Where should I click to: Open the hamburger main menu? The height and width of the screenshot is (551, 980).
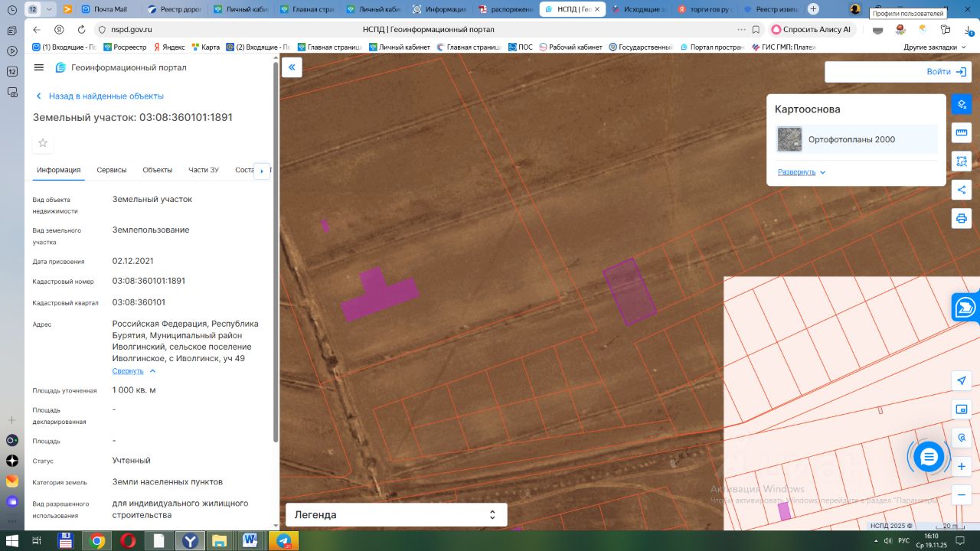click(x=39, y=67)
